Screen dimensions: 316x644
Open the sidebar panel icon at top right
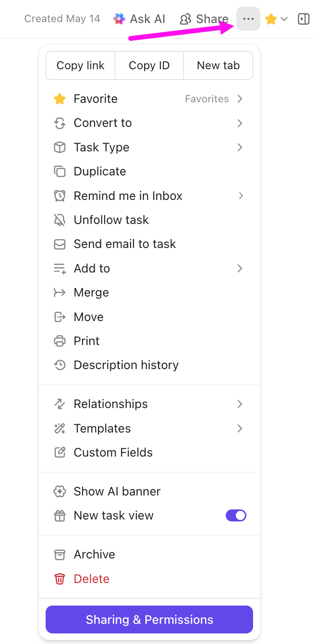(x=303, y=19)
